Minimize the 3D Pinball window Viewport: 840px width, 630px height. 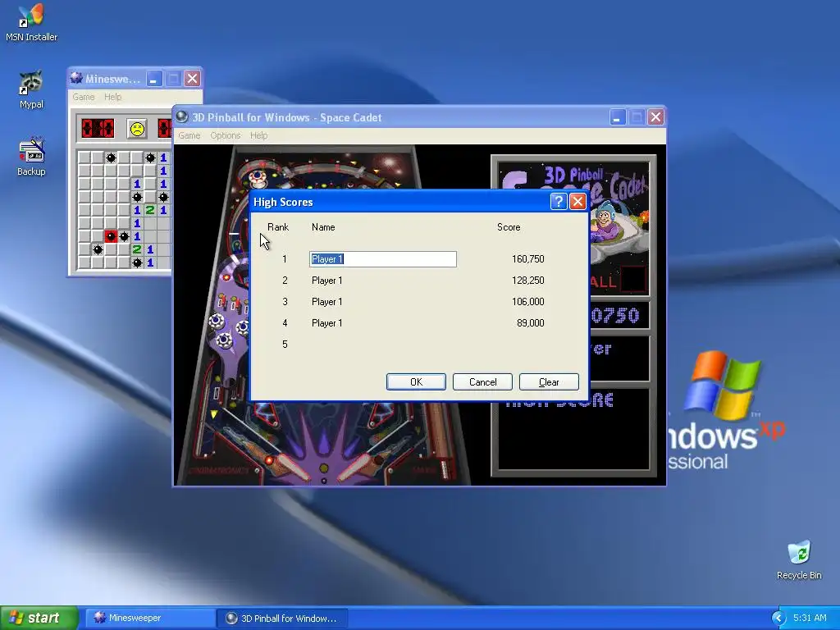pos(617,117)
